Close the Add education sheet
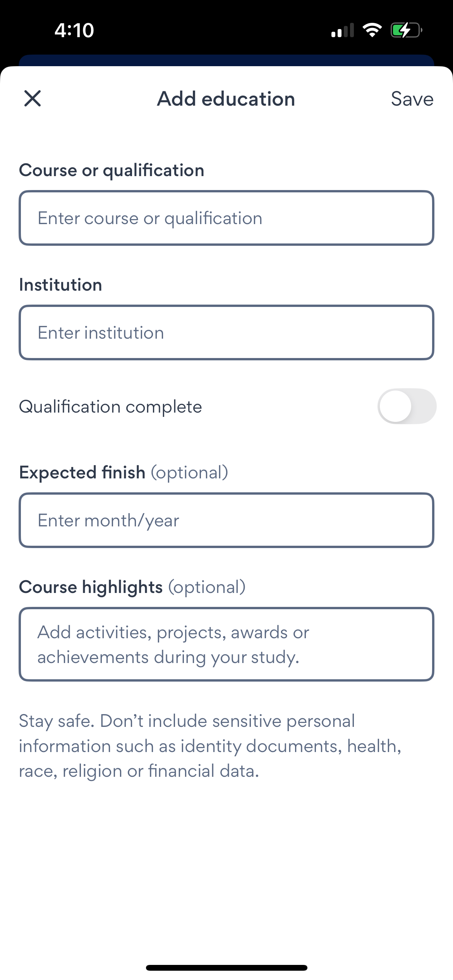This screenshot has height=980, width=453. coord(33,98)
